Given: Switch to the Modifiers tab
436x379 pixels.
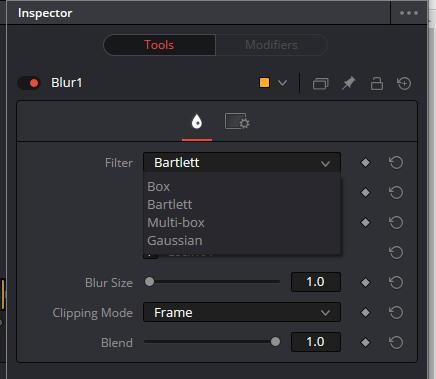Looking at the screenshot, I should (271, 45).
